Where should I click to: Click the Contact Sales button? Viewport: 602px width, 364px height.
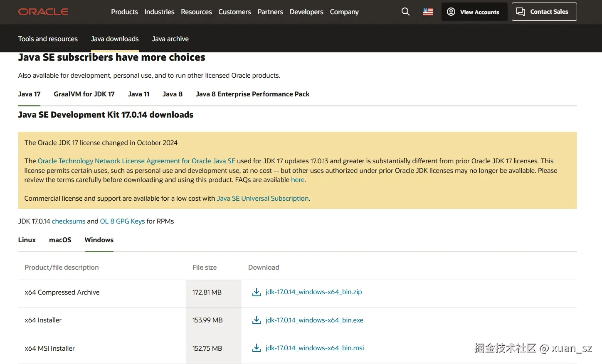point(544,12)
